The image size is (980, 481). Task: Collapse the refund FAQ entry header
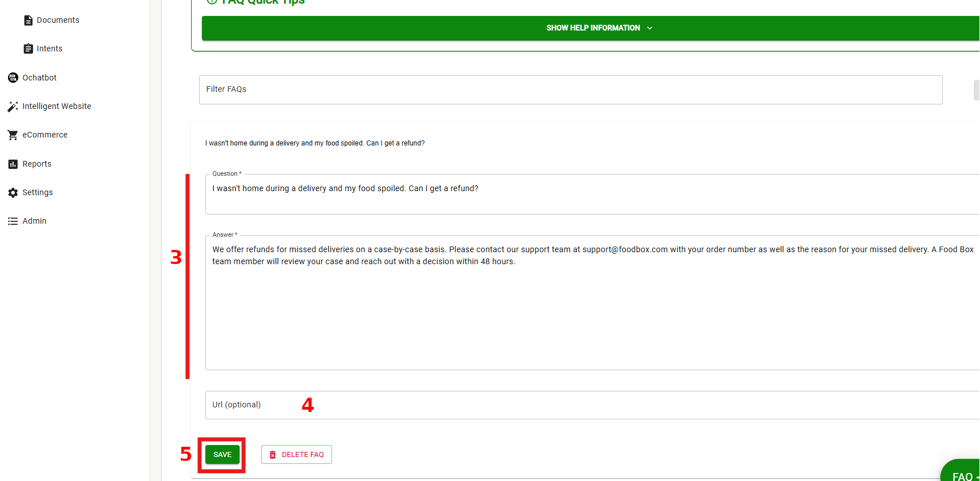pyautogui.click(x=315, y=143)
